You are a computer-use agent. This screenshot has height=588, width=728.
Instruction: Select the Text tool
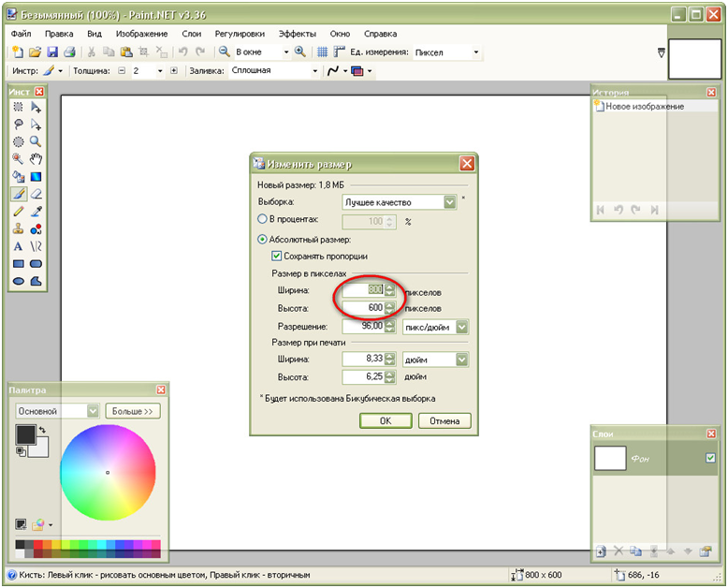(18, 246)
